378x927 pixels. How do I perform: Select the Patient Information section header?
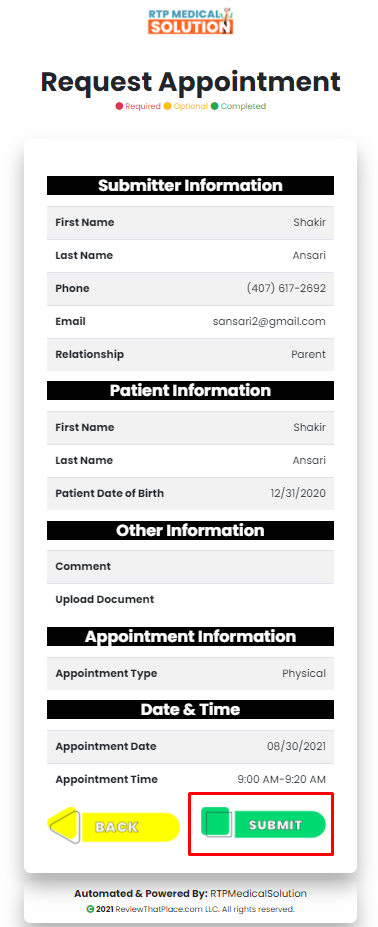click(190, 390)
